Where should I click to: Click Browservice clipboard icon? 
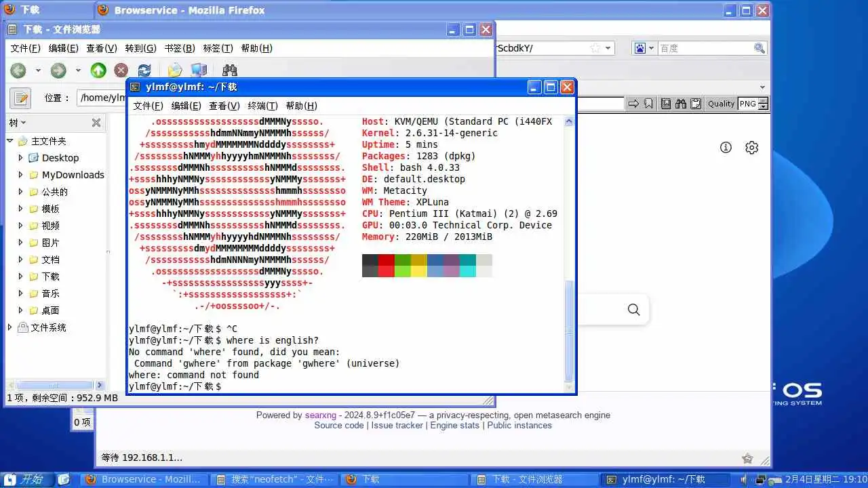[696, 104]
